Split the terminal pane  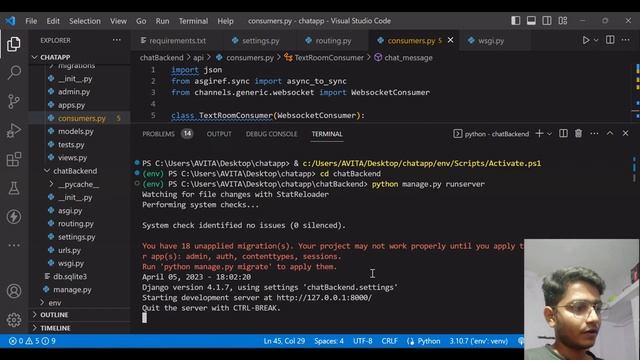coord(563,133)
